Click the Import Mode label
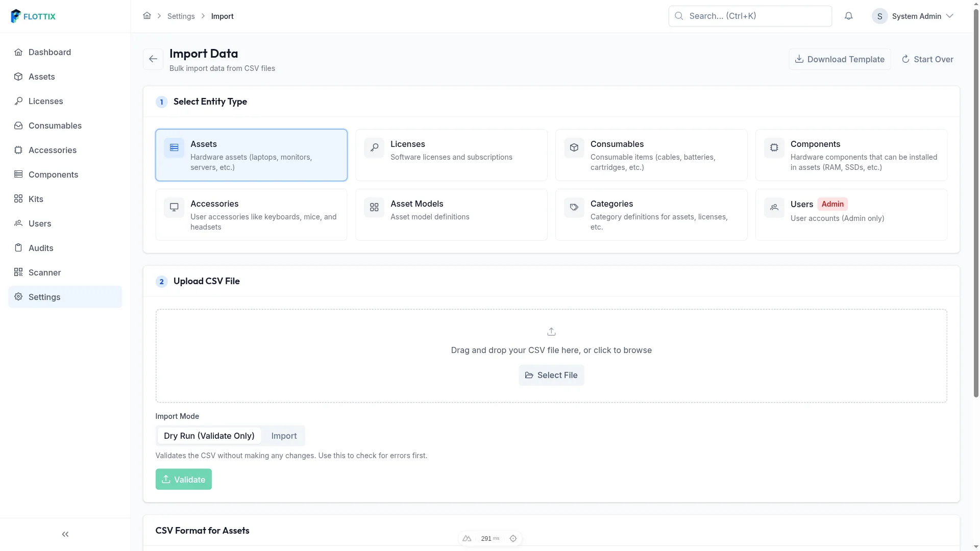This screenshot has width=980, height=551. (177, 416)
